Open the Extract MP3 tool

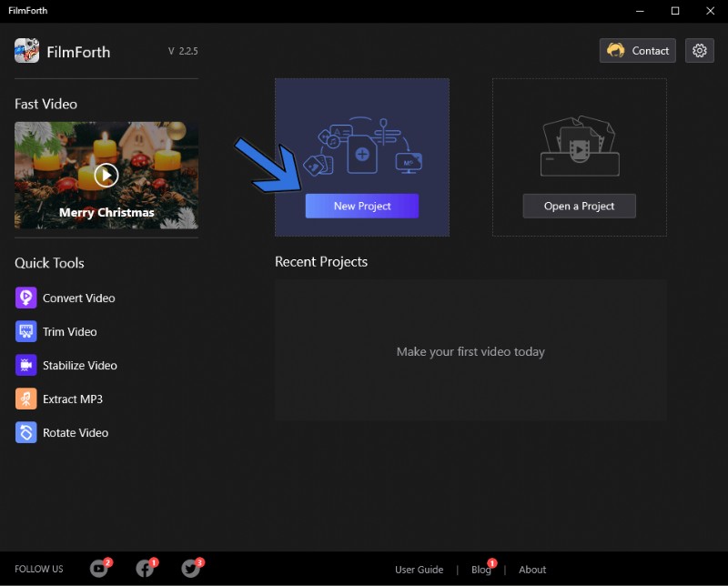(x=73, y=399)
